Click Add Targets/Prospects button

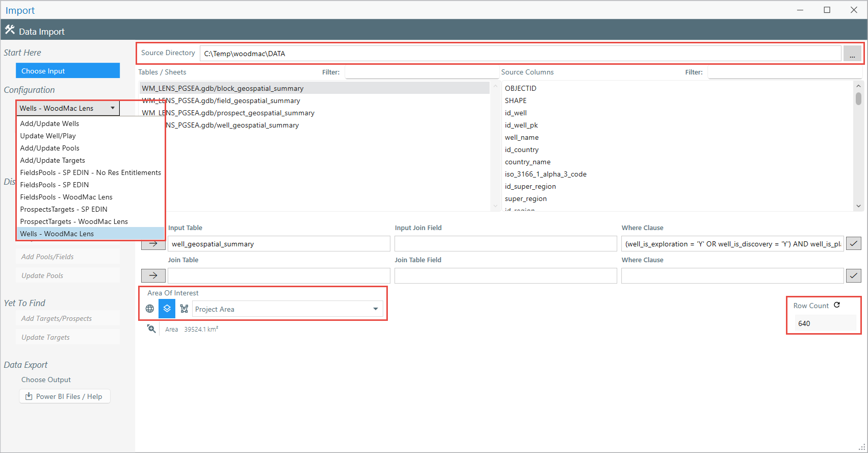68,318
